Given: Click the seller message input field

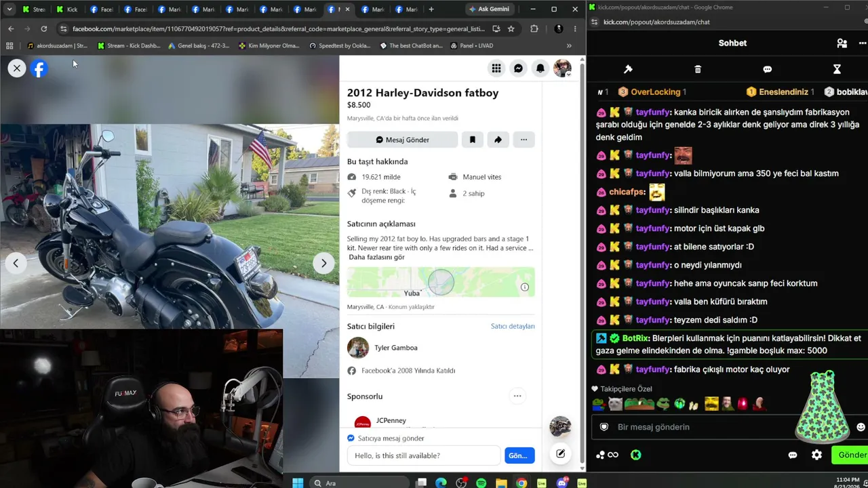Looking at the screenshot, I should coord(424,455).
